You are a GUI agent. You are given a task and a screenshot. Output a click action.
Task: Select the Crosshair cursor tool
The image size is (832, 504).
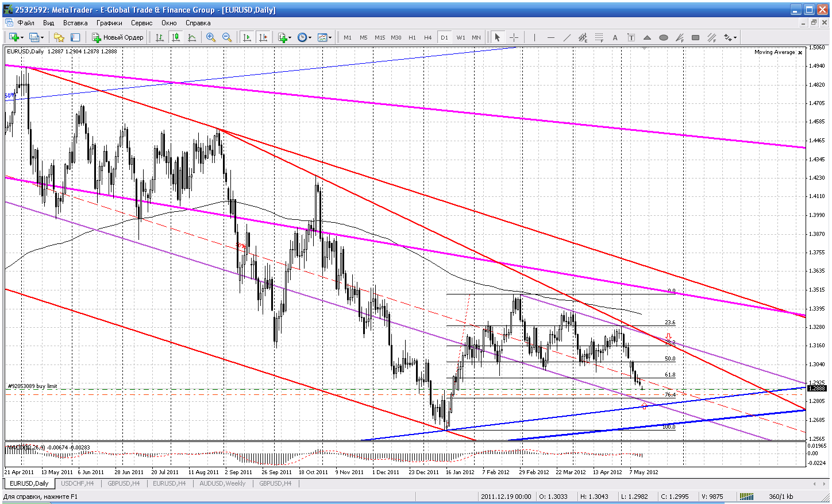tap(514, 37)
